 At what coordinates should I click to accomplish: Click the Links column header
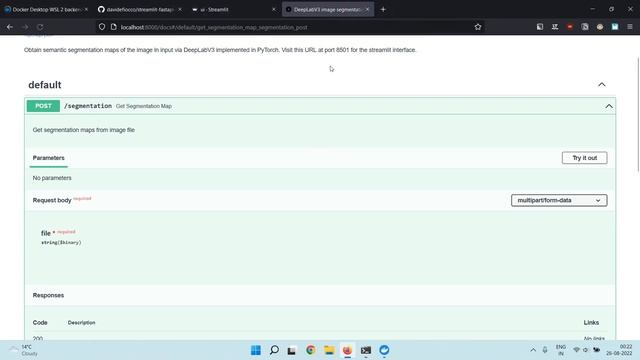(591, 322)
